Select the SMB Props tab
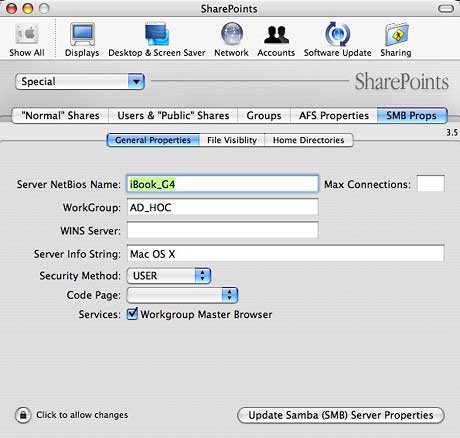The image size is (460, 438). click(412, 115)
